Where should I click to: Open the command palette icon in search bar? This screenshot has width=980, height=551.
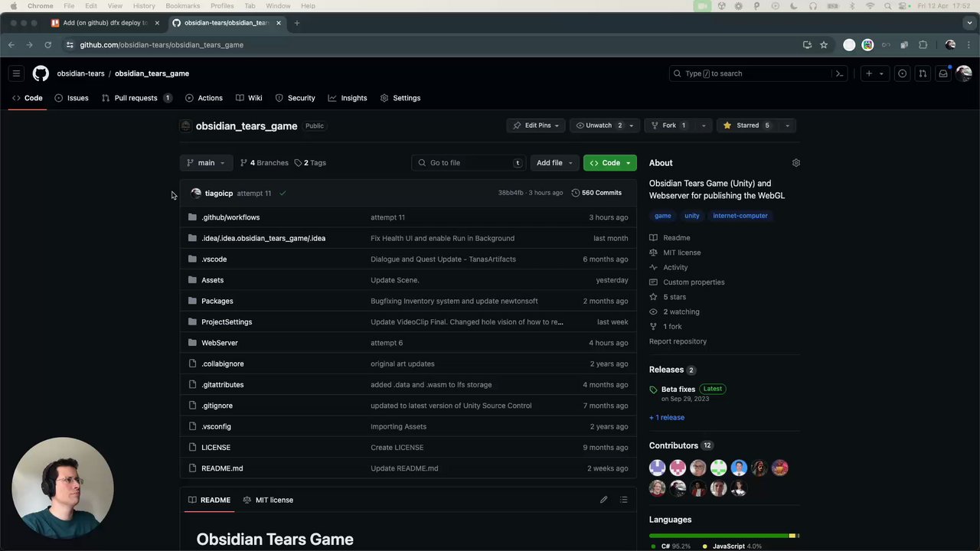839,73
